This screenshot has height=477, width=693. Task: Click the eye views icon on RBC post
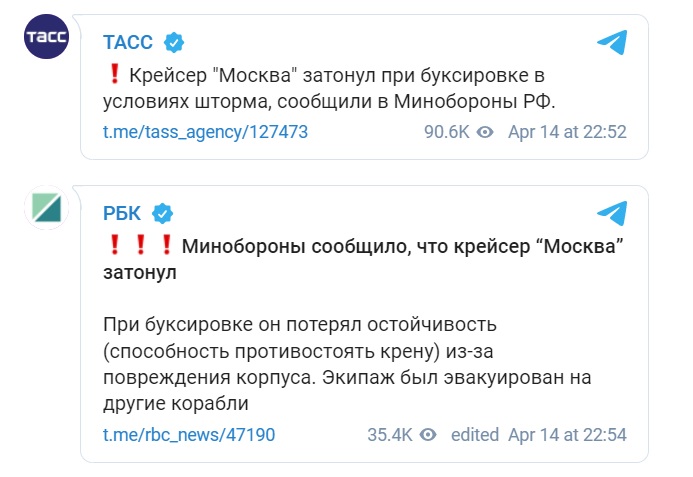point(428,435)
